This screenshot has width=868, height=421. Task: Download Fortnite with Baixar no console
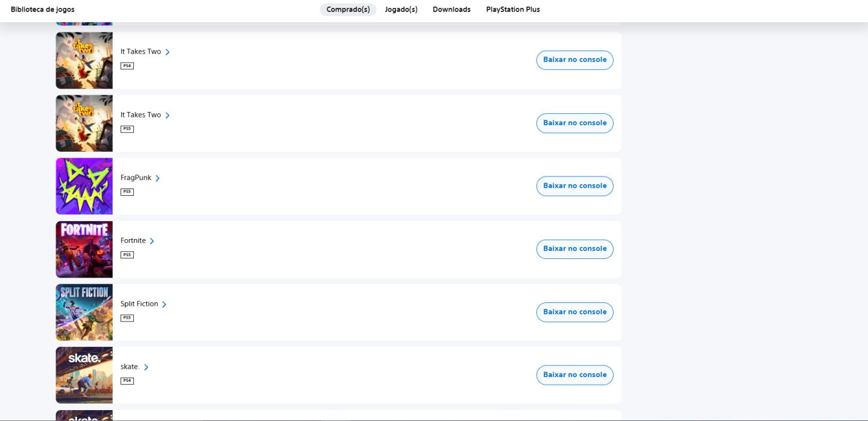pos(574,249)
